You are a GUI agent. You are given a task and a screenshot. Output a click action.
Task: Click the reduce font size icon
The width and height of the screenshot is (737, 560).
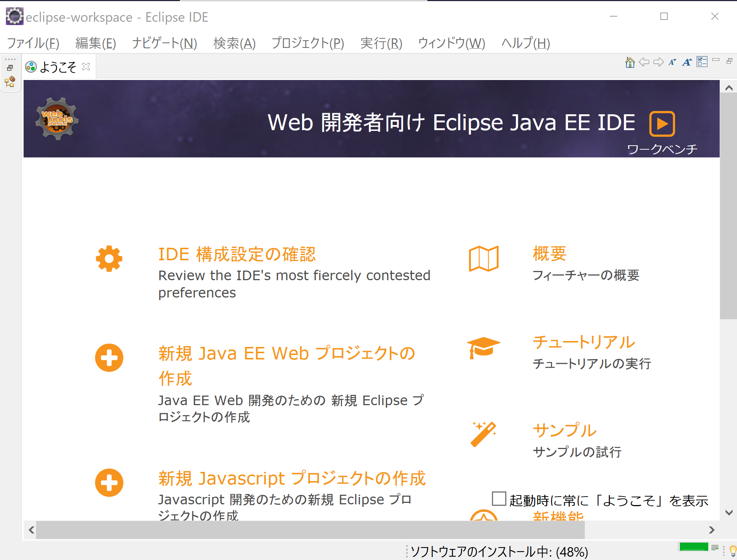point(673,62)
